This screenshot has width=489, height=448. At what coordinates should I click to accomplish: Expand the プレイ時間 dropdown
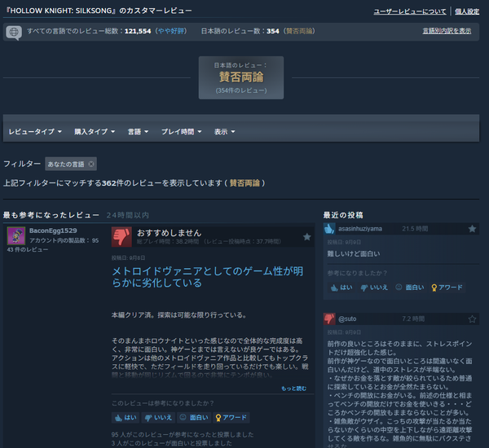(181, 132)
